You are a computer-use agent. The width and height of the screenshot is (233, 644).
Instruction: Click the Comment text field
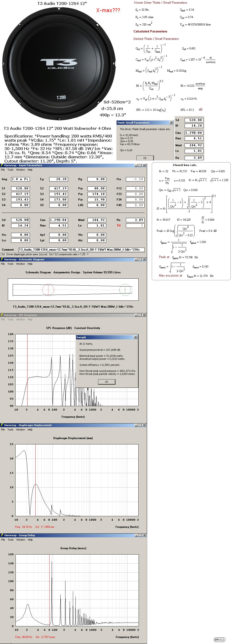[82, 249]
